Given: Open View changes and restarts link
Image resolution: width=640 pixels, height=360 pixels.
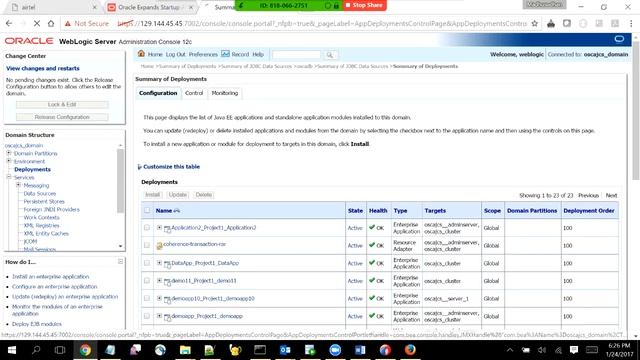Looking at the screenshot, I should click(43, 69).
